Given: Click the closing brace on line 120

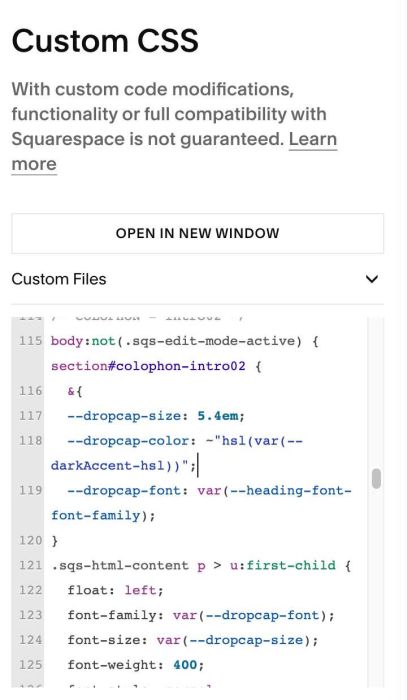Looking at the screenshot, I should (x=54, y=541).
